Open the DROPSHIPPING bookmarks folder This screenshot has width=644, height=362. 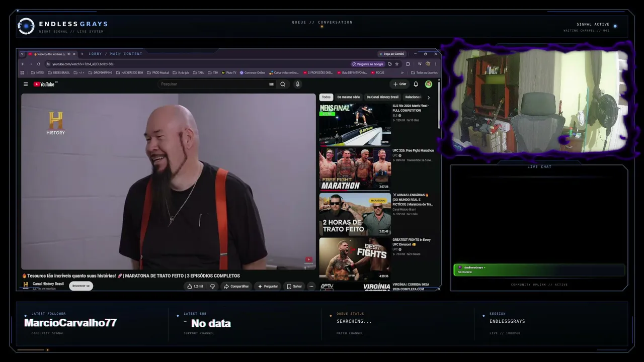(x=100, y=72)
